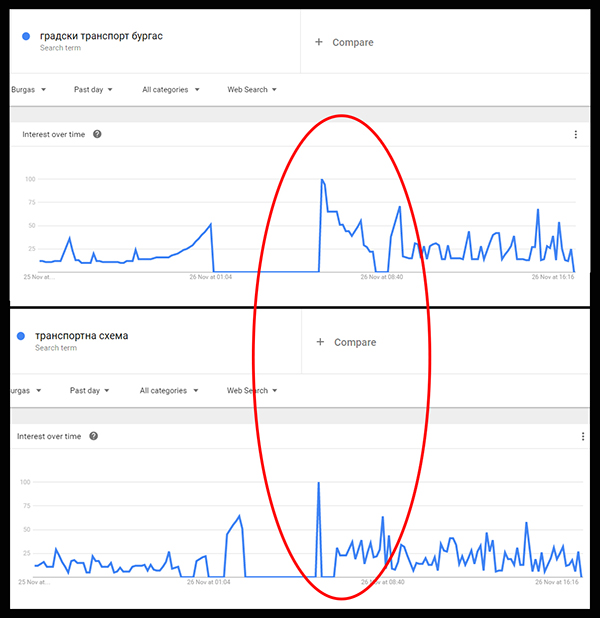Image resolution: width=600 pixels, height=618 pixels.
Task: Click the blue dot beside транспортна схема
Action: [x=21, y=336]
